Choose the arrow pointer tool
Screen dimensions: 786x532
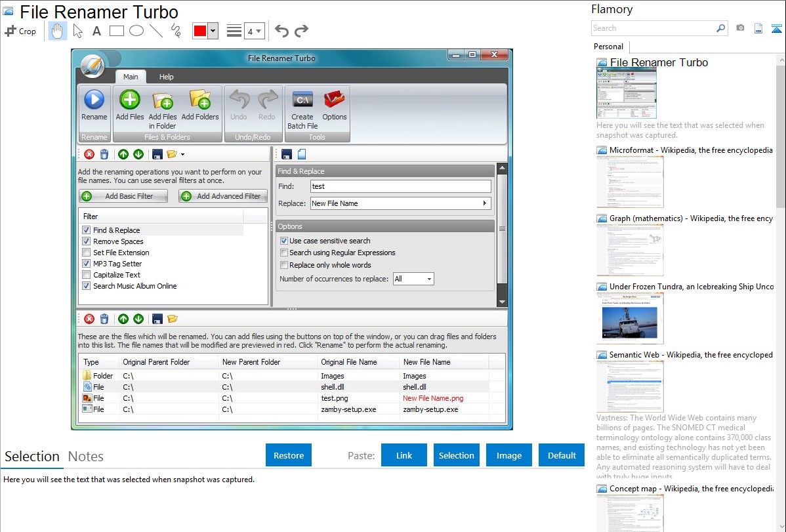(x=77, y=31)
